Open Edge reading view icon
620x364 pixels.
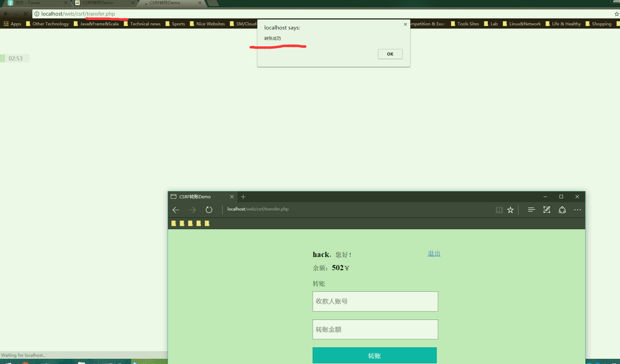pyautogui.click(x=499, y=210)
